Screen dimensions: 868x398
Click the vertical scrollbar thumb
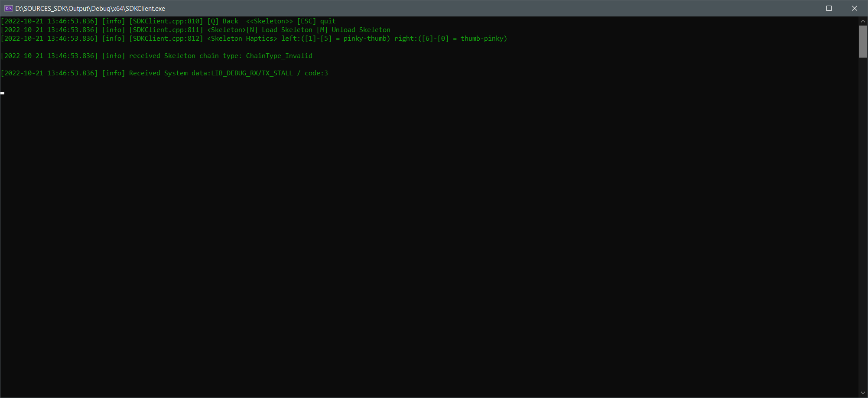coord(863,42)
